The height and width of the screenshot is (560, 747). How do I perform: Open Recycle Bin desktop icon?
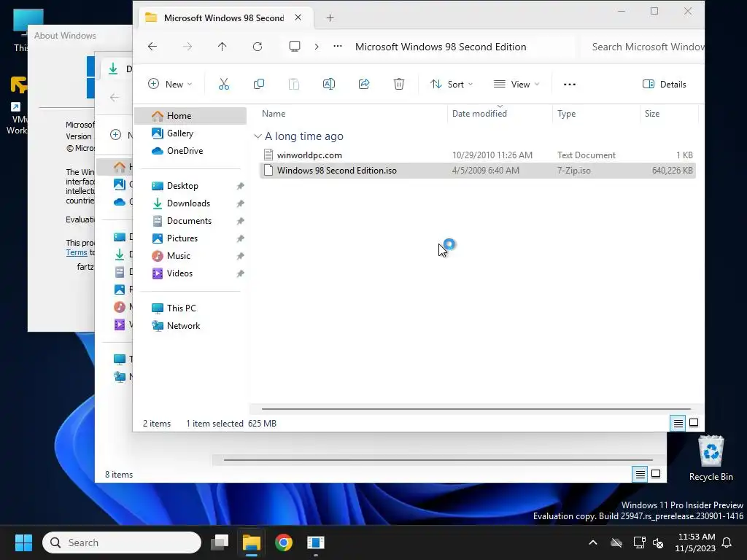[x=711, y=458]
